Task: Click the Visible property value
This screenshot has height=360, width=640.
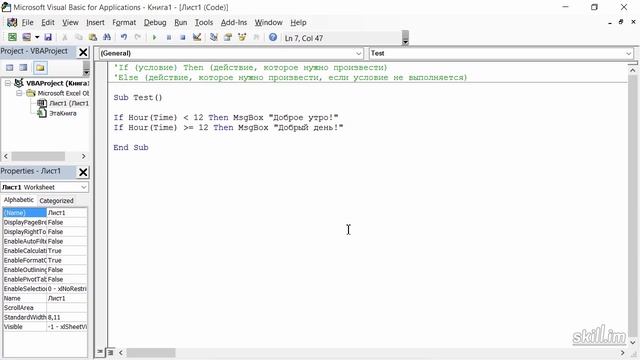Action: tap(67, 327)
